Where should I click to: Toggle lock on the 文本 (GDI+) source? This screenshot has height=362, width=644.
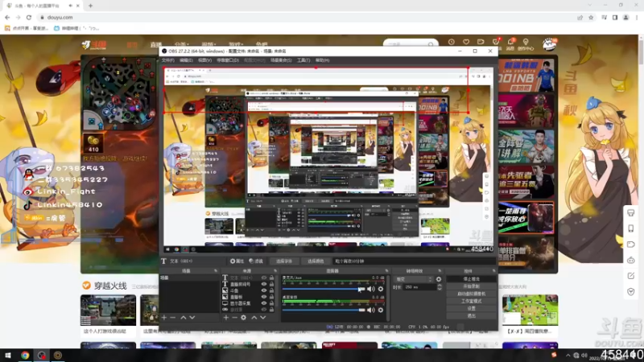tap(271, 278)
